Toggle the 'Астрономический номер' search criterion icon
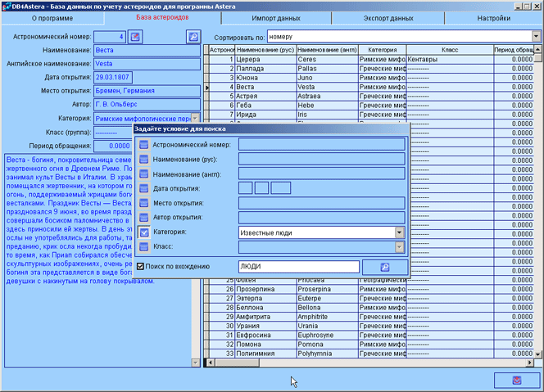 point(144,145)
